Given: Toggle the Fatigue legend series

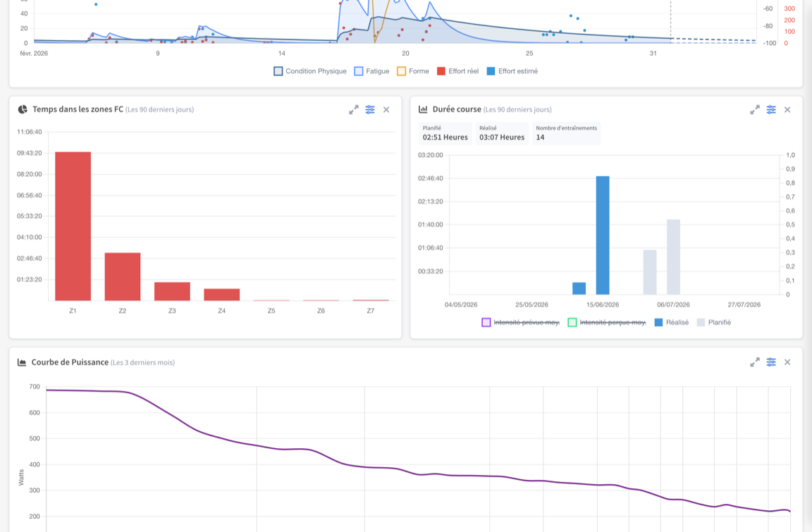Looking at the screenshot, I should [372, 71].
